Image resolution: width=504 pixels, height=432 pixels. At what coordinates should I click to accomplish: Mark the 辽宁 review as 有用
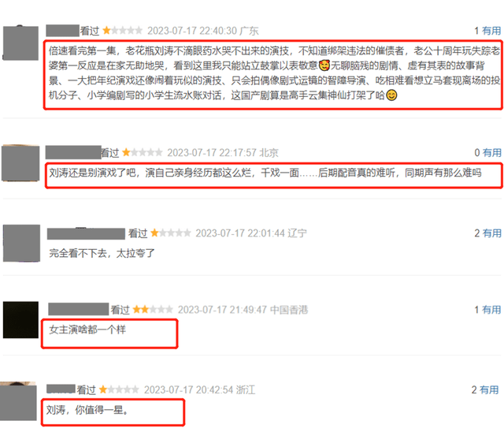492,233
